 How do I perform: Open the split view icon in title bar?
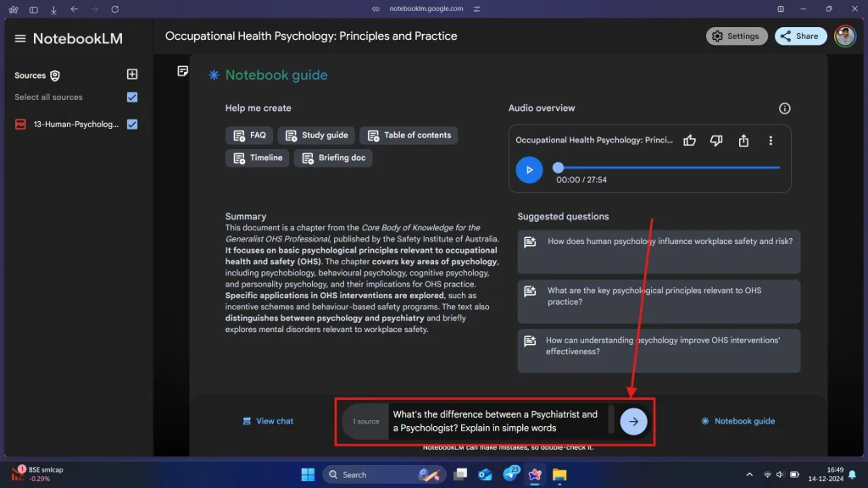(x=781, y=8)
